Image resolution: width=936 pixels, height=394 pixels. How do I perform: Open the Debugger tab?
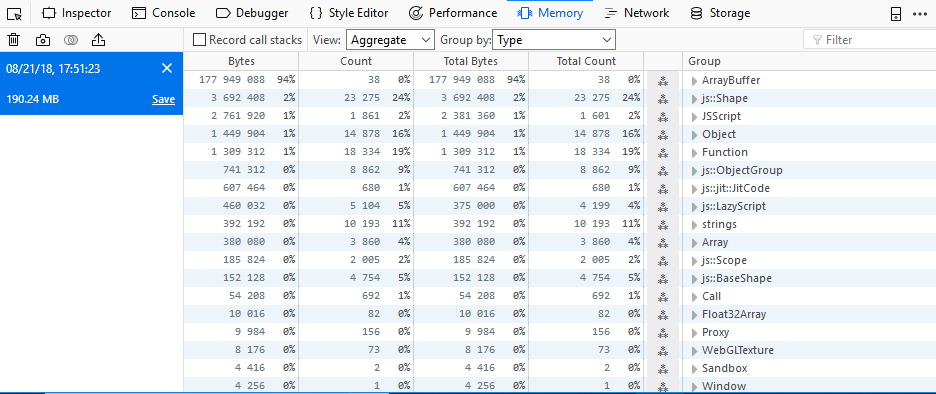coord(252,13)
